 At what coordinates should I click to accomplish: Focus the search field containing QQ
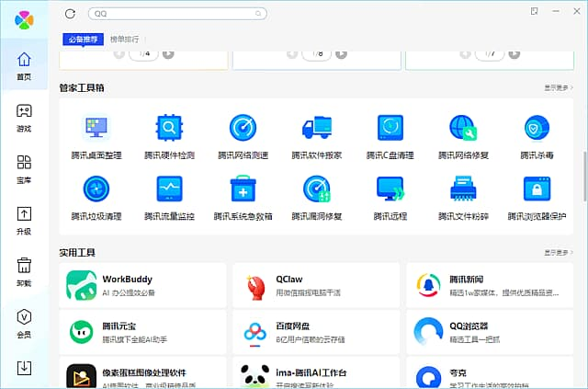[x=177, y=14]
